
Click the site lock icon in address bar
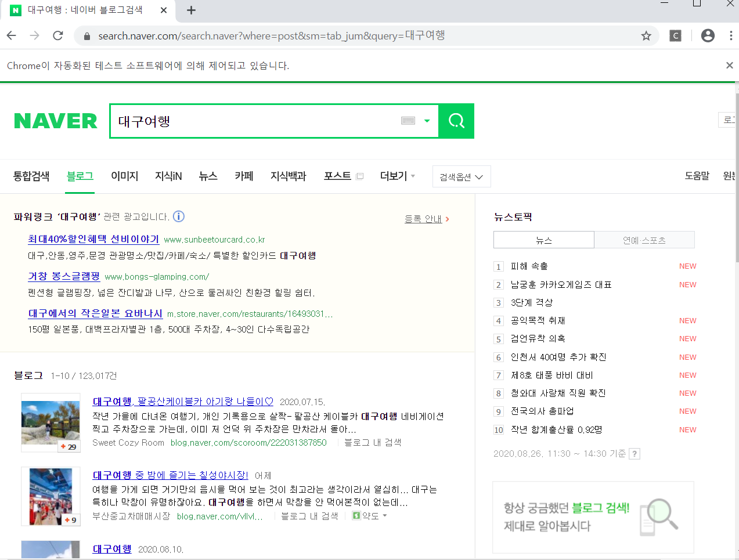click(x=87, y=36)
